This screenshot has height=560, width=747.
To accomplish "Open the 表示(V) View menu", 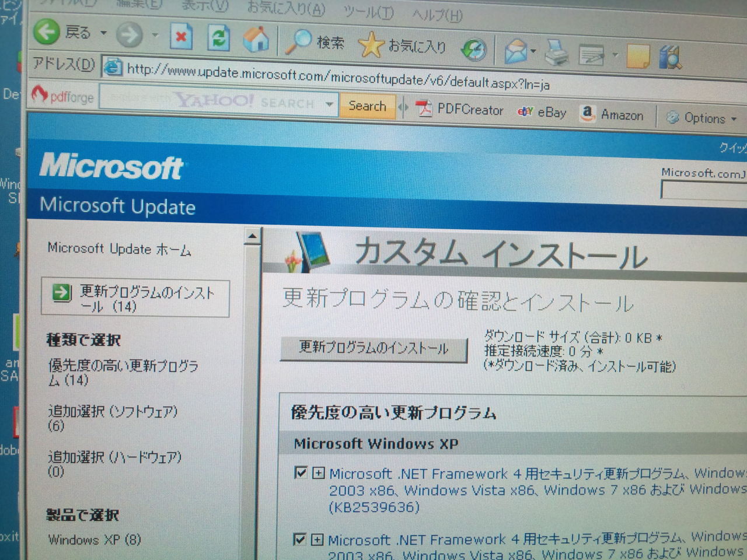I will coord(205,5).
